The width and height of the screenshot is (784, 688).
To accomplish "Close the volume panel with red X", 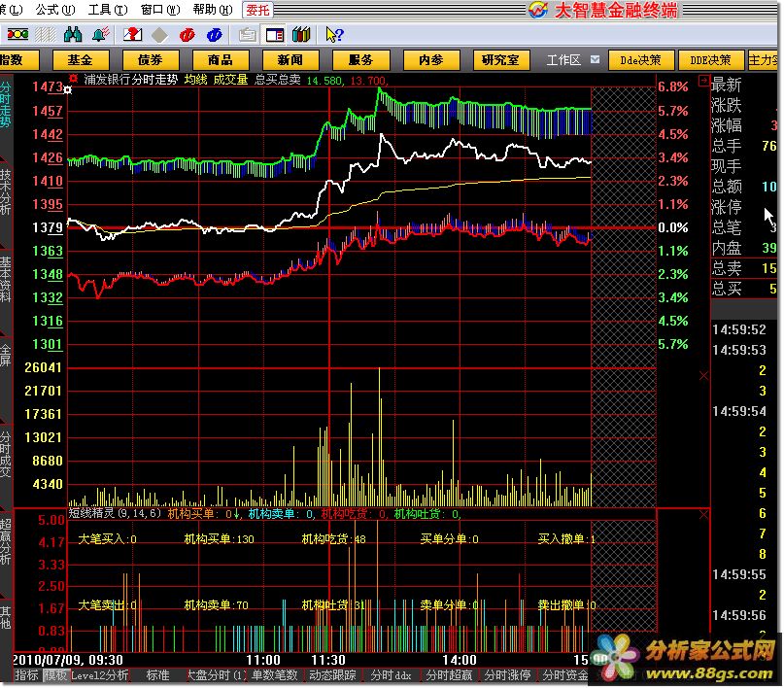I will click(x=703, y=375).
